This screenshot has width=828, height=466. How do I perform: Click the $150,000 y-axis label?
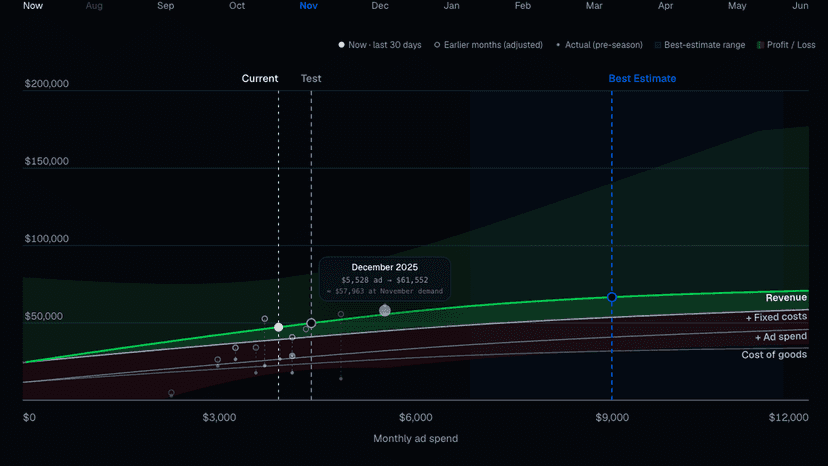point(46,161)
